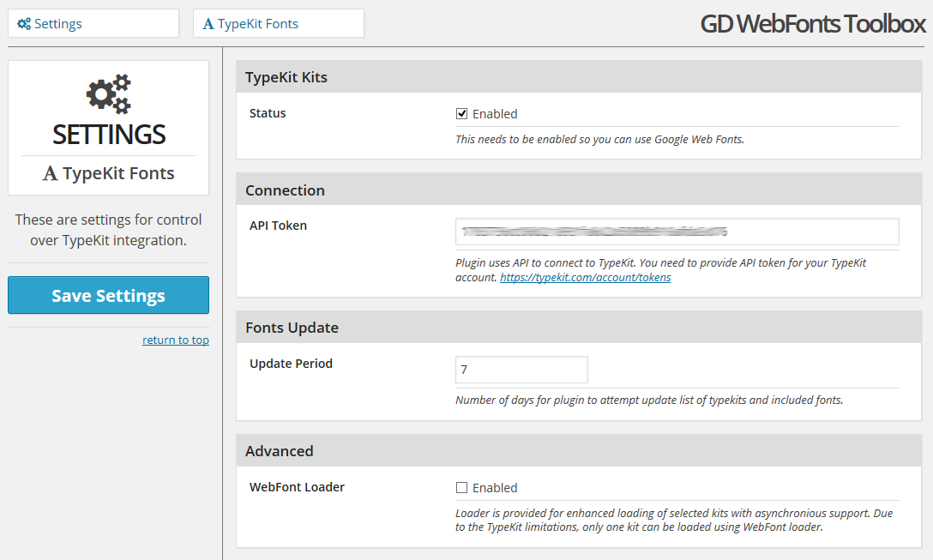Click the A icon beside the sidebar TypeKit Fonts heading
Image resolution: width=933 pixels, height=560 pixels.
(x=50, y=173)
